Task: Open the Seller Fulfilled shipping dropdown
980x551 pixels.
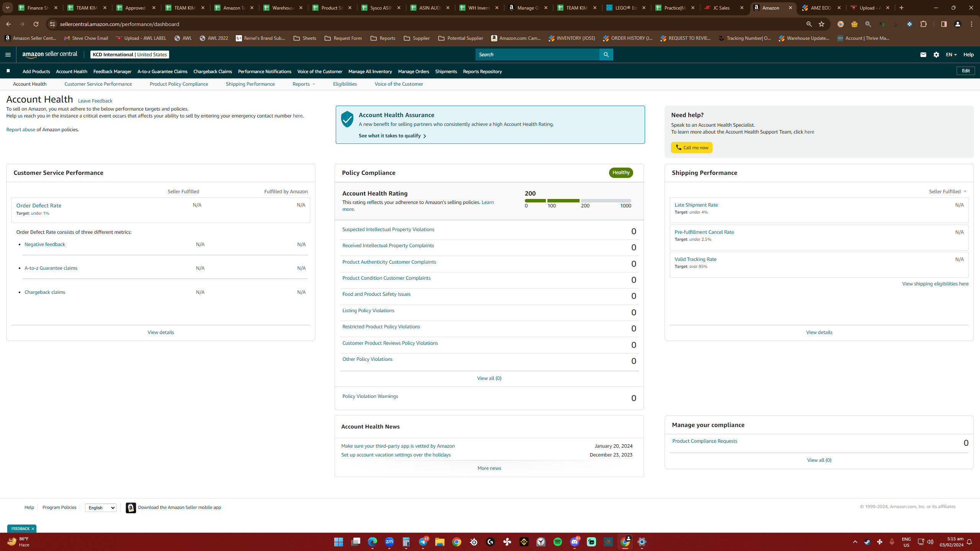Action: click(948, 191)
